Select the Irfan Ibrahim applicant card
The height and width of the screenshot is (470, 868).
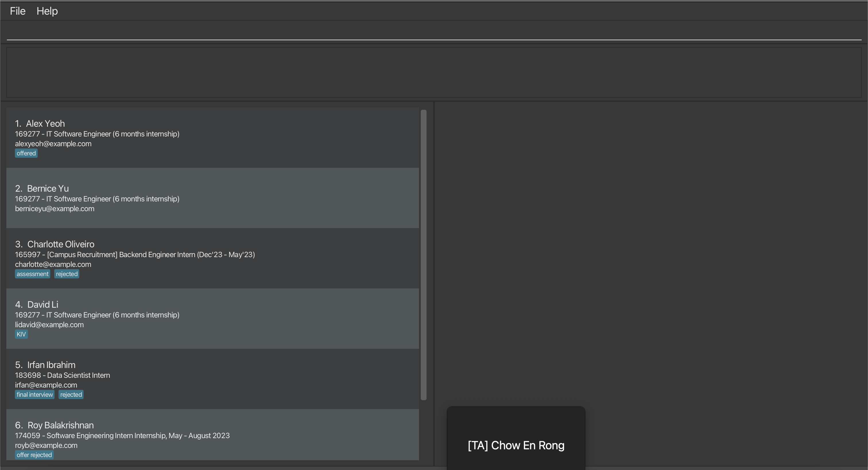pos(212,379)
